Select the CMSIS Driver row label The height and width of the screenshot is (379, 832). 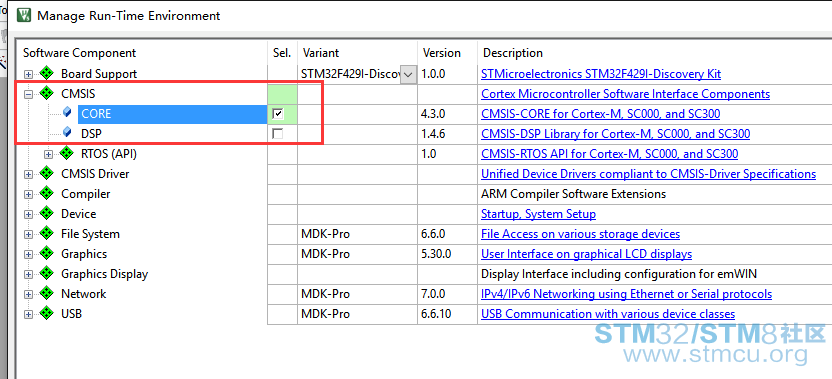click(x=95, y=174)
